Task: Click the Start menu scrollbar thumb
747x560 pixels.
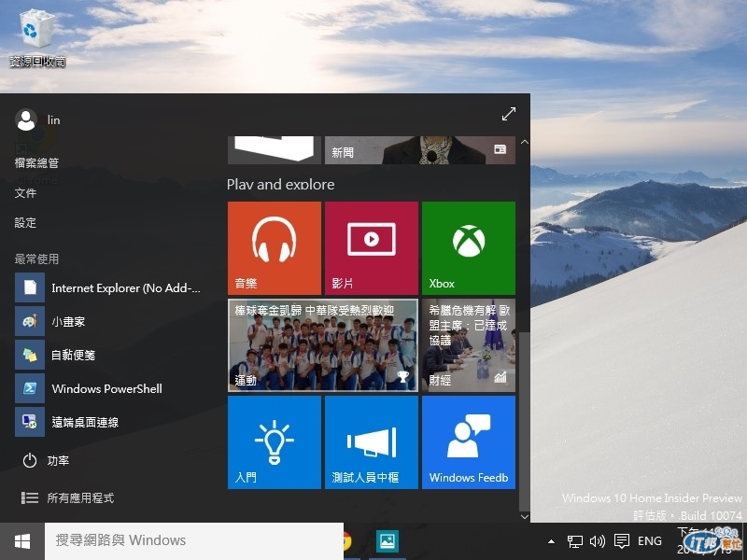Action: pos(525,422)
